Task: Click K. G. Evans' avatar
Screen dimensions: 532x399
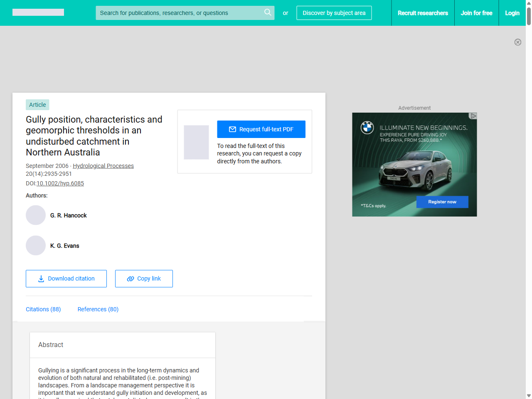Action: [36, 246]
